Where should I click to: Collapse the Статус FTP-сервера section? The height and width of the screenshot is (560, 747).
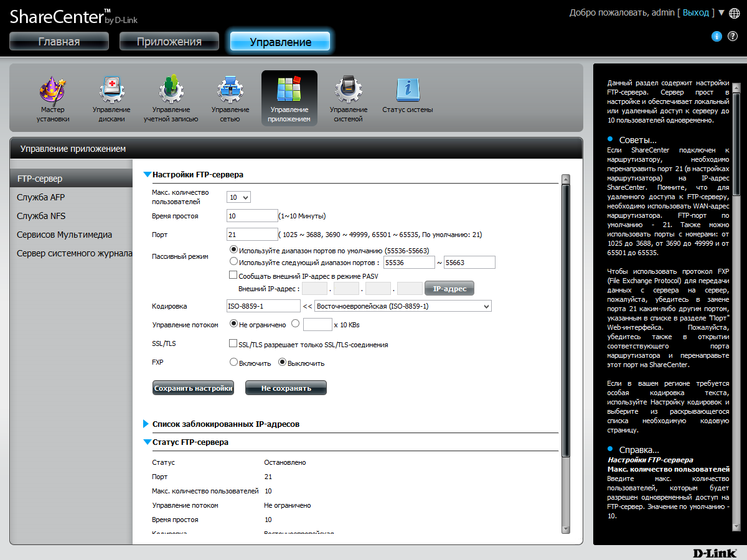pos(148,442)
